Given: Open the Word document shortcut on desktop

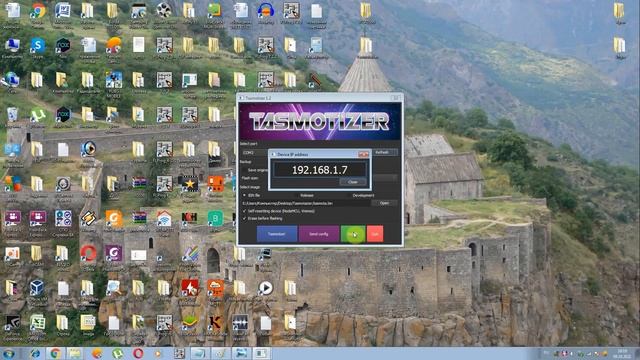Looking at the screenshot, I should (x=63, y=11).
